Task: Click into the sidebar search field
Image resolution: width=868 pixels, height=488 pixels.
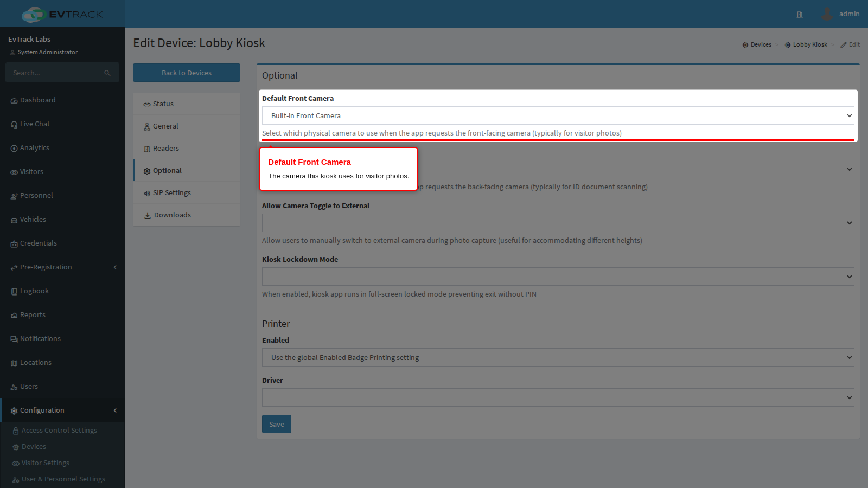Action: click(x=56, y=73)
